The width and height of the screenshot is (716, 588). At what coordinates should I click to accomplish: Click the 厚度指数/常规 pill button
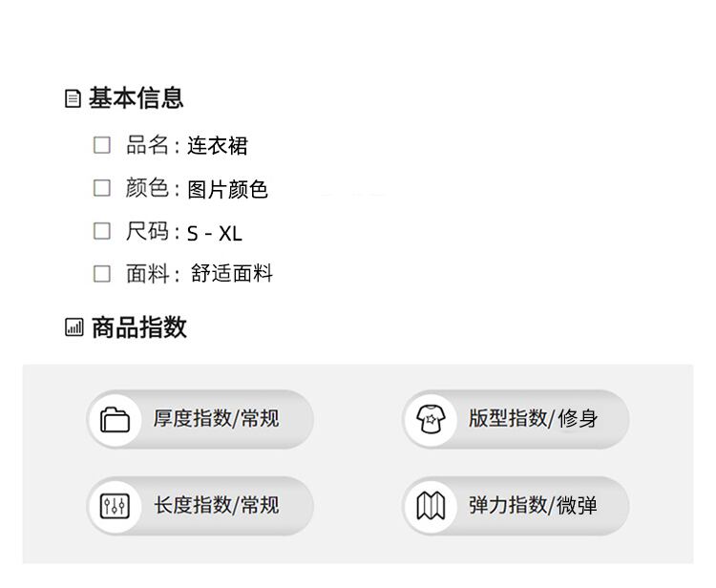200,419
